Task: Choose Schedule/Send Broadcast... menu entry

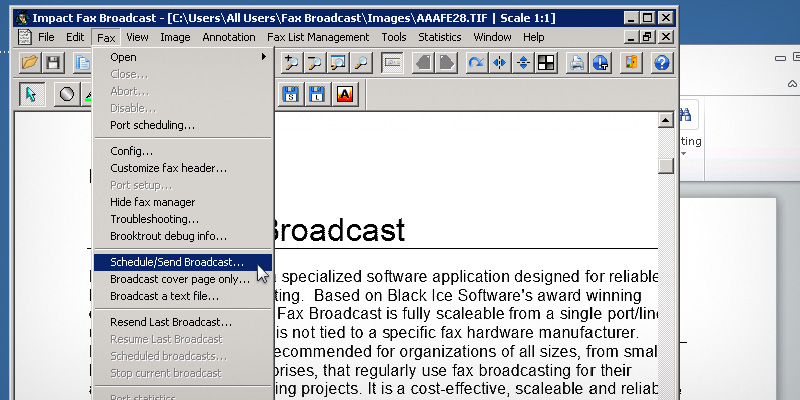Action: 177,262
